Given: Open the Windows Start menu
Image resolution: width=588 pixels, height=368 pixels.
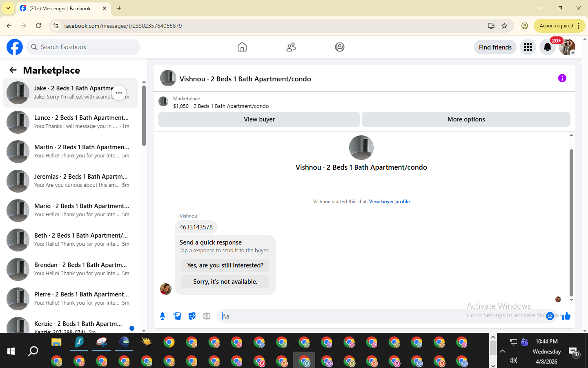Looking at the screenshot, I should (11, 351).
